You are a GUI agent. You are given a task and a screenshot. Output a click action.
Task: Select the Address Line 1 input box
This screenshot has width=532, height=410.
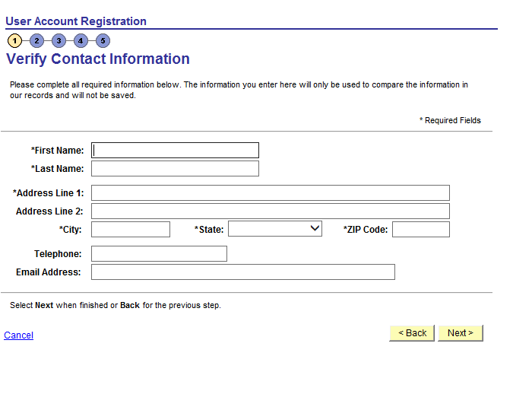(x=270, y=193)
